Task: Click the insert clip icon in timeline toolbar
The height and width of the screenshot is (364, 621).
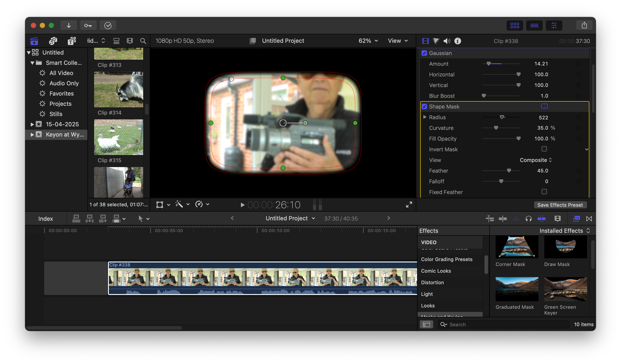Action: [89, 219]
